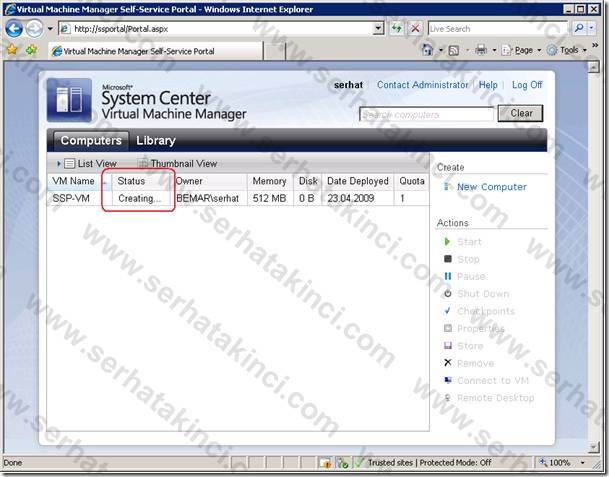Click the Checkpoints checkmark icon
This screenshot has width=609, height=477.
448,311
